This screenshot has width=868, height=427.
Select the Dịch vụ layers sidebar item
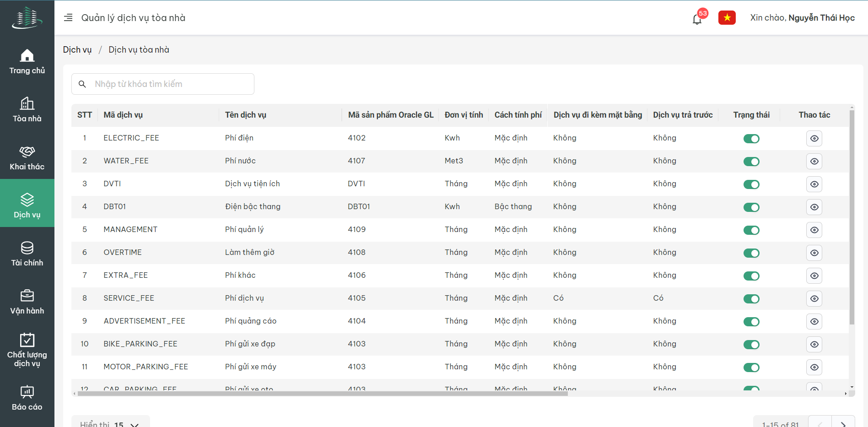[x=27, y=203]
